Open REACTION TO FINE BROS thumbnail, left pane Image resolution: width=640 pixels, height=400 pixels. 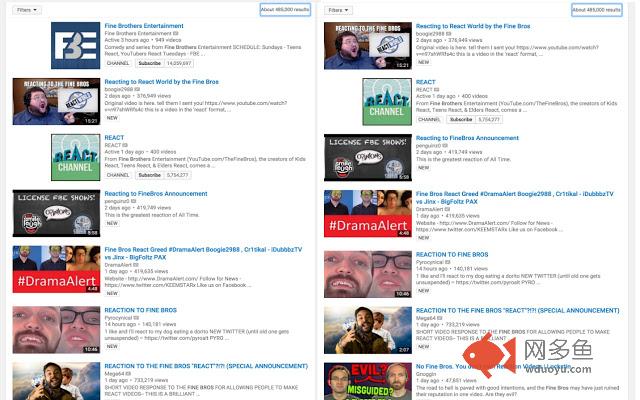[x=56, y=330]
